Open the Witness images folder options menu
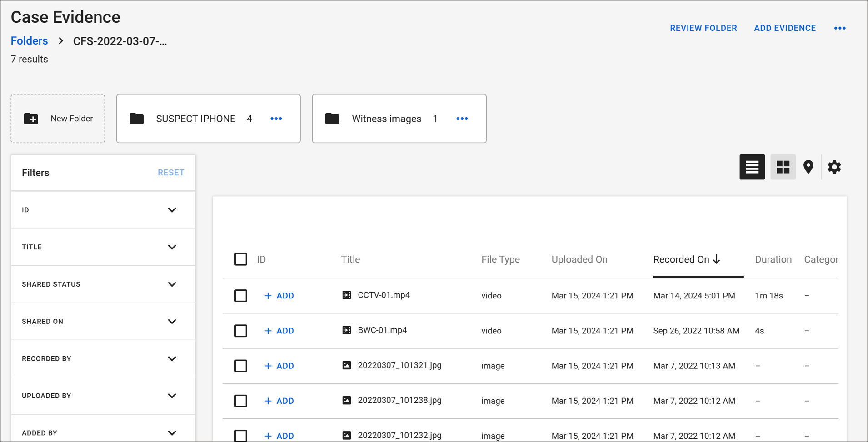868x442 pixels. click(x=462, y=119)
